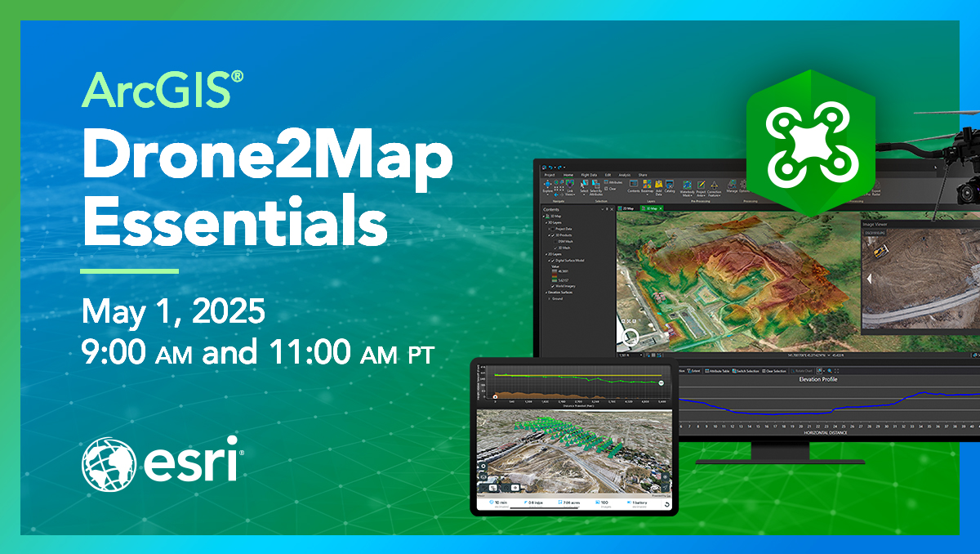The image size is (980, 554).
Task: Toggle the DSM Mesh layer checkbox
Action: click(x=555, y=242)
